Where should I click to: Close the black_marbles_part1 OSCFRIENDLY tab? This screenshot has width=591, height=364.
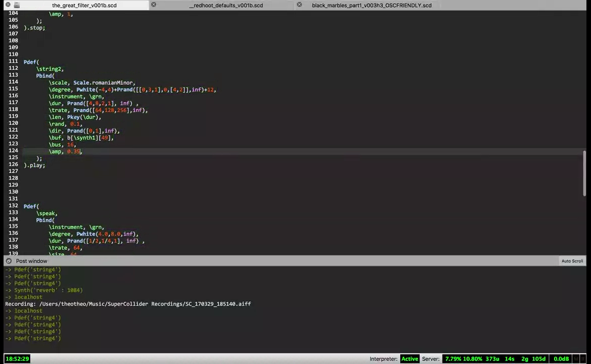pos(299,5)
